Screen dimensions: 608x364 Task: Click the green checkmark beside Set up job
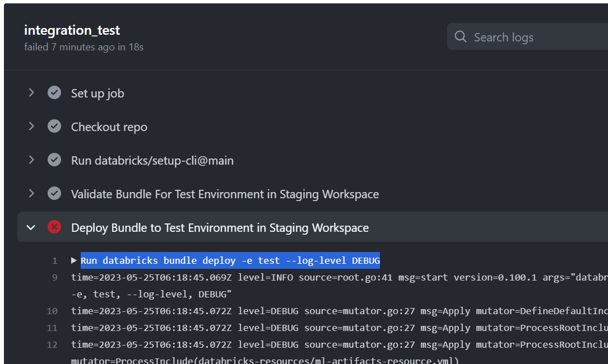(54, 92)
